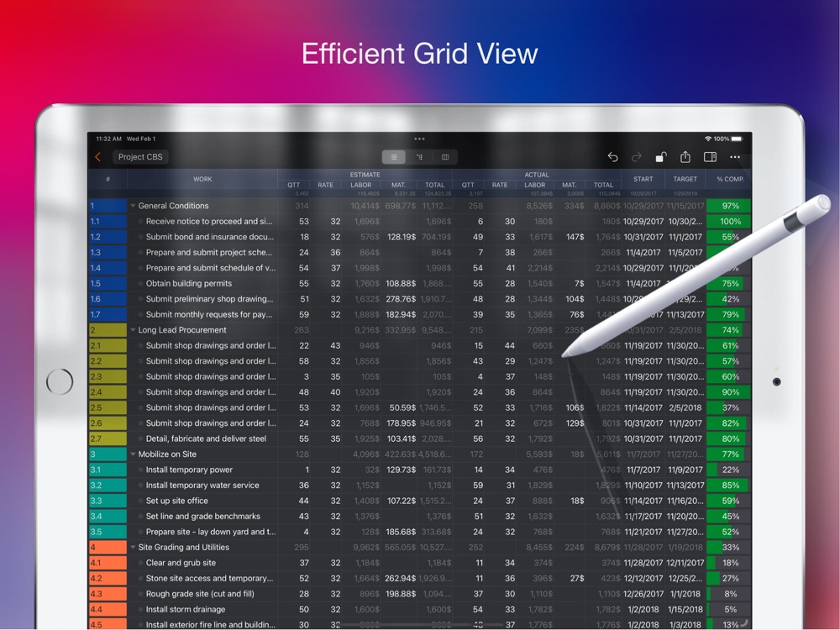
Task: Open the Project CBS title button
Action: coord(140,157)
